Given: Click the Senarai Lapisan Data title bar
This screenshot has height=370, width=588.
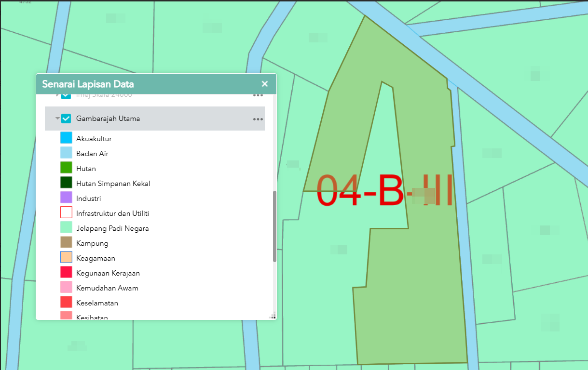Looking at the screenshot, I should click(x=145, y=84).
